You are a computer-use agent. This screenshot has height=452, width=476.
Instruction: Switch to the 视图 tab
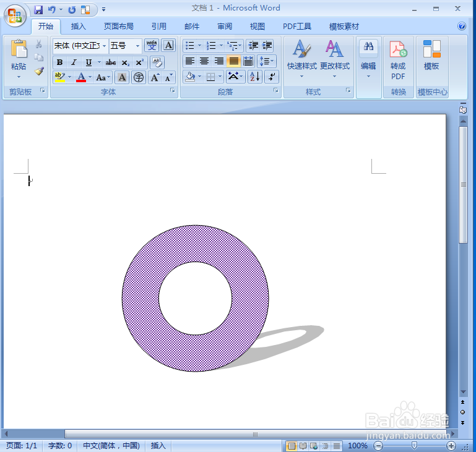pyautogui.click(x=257, y=27)
